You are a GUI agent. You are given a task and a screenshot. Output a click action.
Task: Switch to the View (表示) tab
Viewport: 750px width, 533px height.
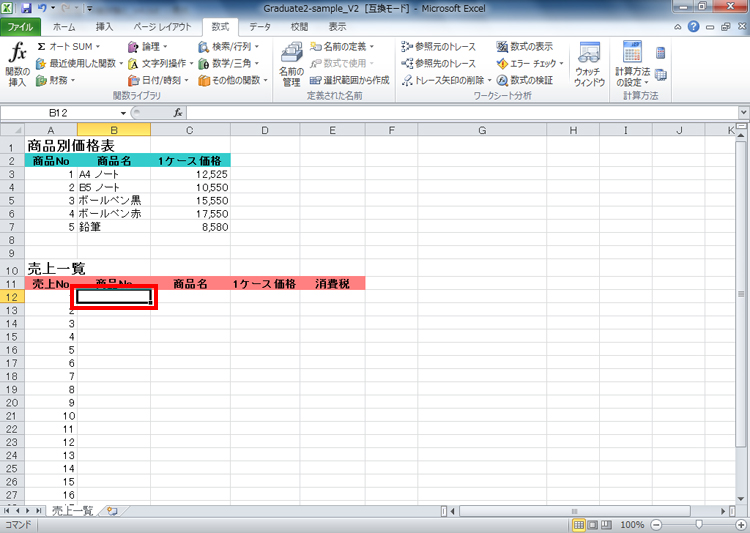[x=337, y=27]
